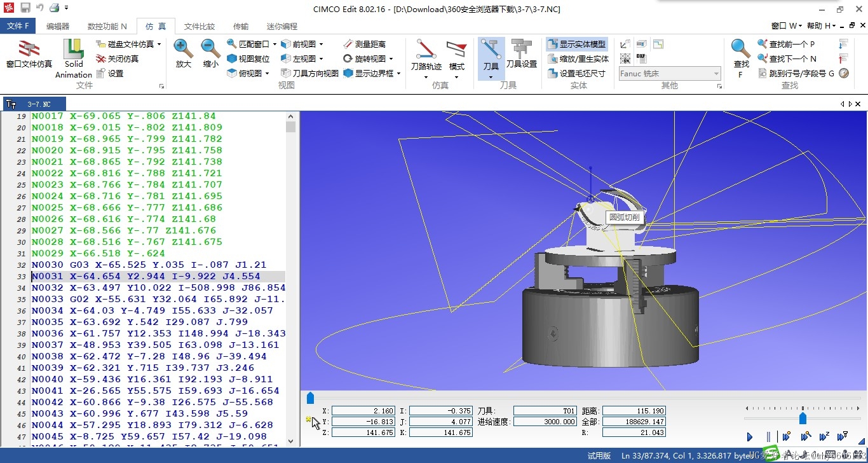Viewport: 868px width, 463px height.
Task: Switch to 编辑器 tab
Action: pyautogui.click(x=58, y=26)
